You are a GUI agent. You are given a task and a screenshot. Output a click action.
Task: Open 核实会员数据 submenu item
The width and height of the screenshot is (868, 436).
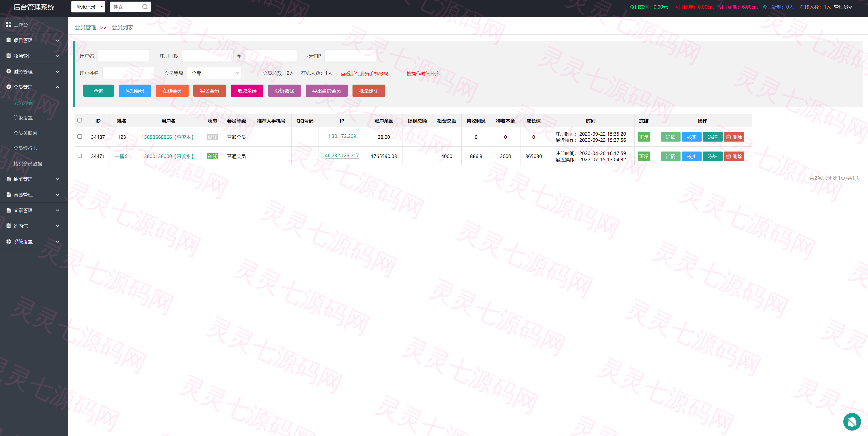pyautogui.click(x=28, y=164)
